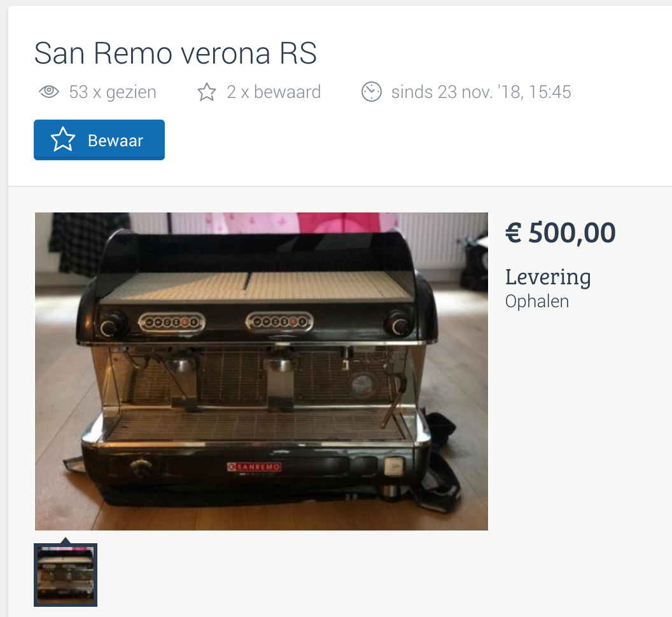Image resolution: width=672 pixels, height=617 pixels.
Task: Click the Levering heading
Action: click(x=548, y=277)
